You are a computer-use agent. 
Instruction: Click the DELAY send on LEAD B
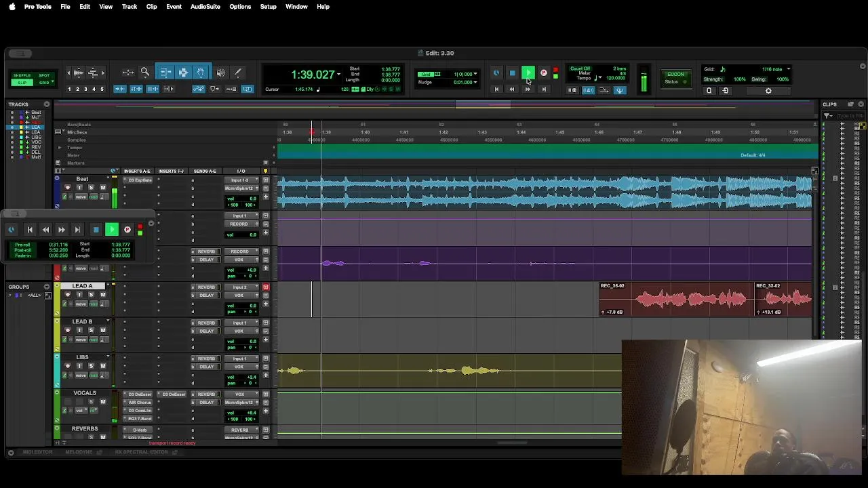pos(205,331)
